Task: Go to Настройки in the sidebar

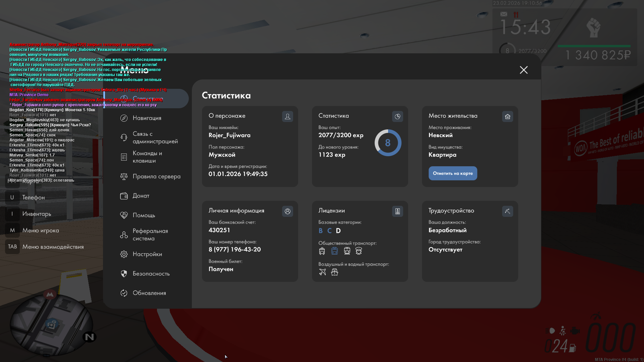Action: coord(147,254)
